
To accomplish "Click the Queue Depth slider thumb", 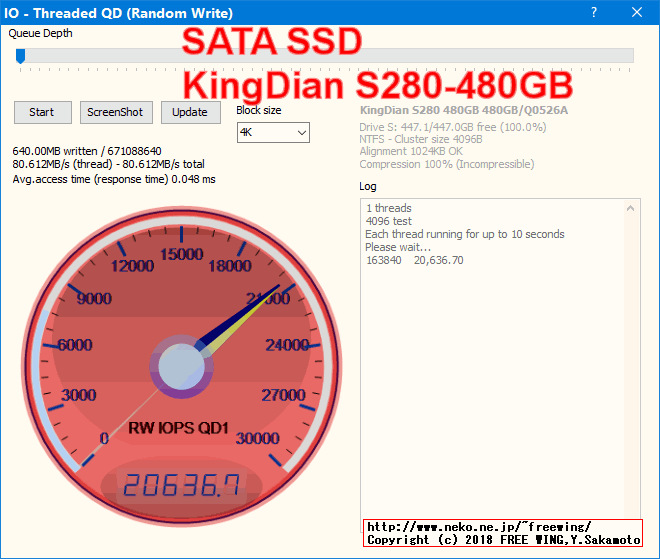I will [x=20, y=56].
